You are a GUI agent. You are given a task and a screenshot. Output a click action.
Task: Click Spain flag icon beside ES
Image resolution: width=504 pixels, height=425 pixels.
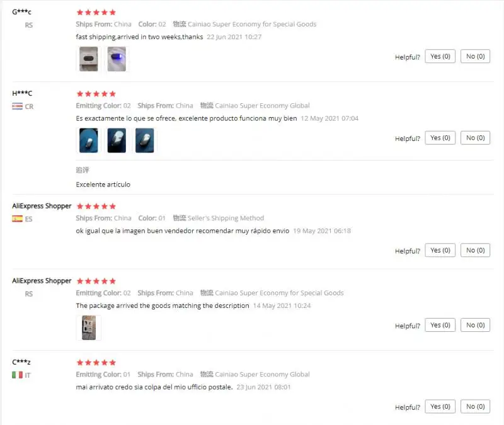(18, 218)
